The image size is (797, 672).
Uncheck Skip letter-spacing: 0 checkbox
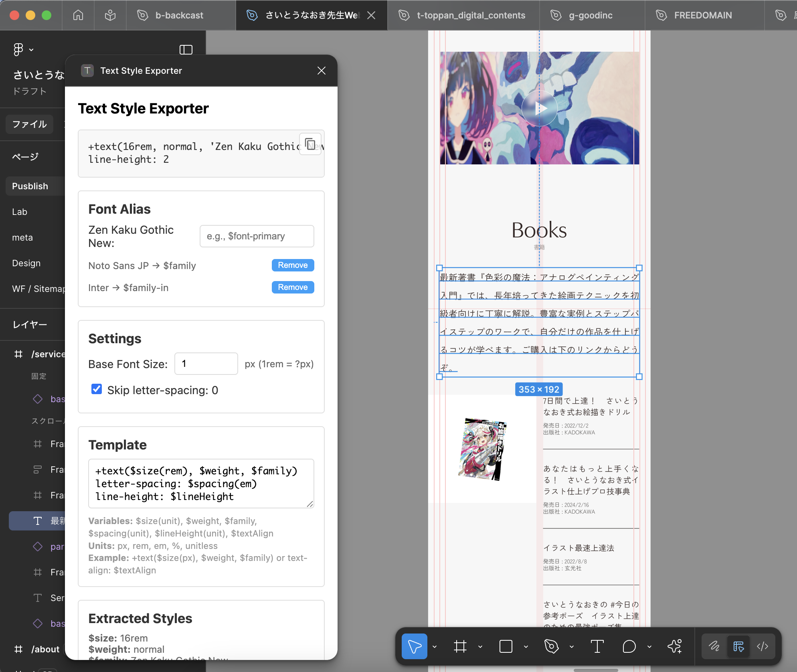pos(97,389)
